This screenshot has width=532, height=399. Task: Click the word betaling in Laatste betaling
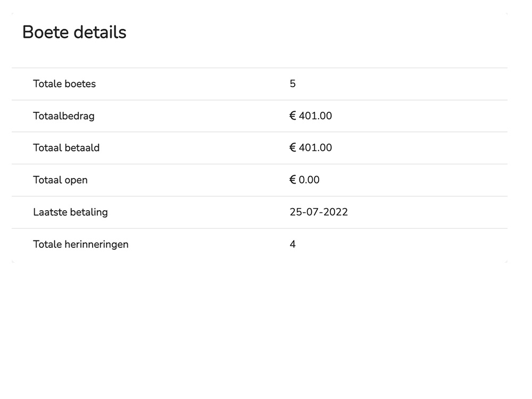coord(89,212)
